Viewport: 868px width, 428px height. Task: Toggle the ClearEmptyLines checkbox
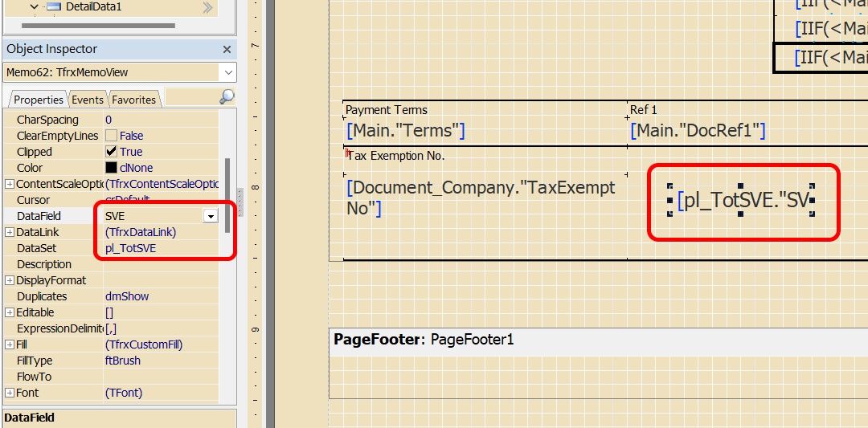[111, 136]
